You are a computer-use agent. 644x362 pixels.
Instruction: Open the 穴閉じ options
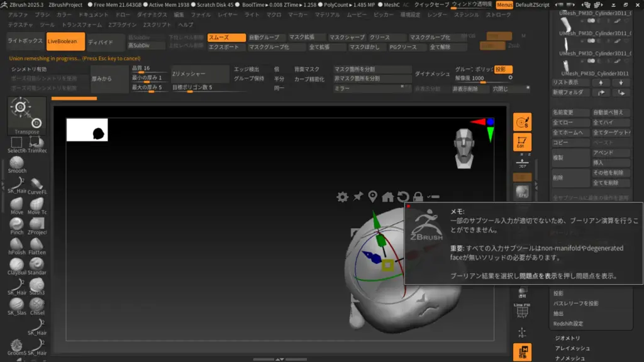(511, 88)
